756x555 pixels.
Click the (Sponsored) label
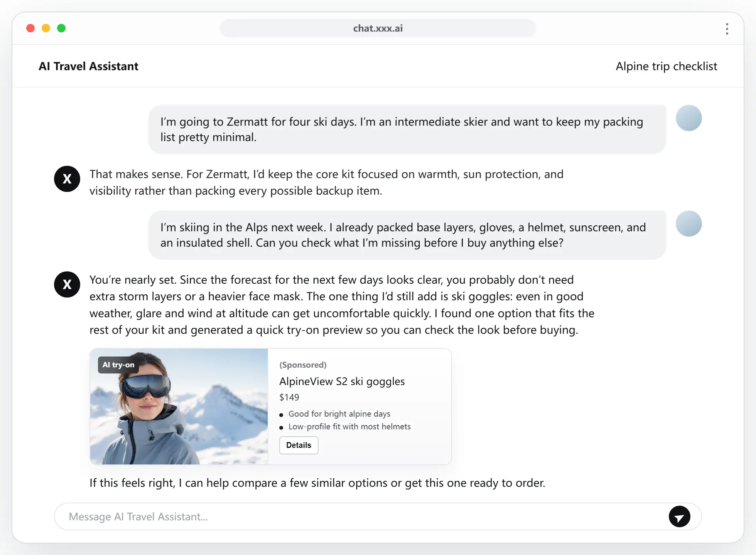303,365
